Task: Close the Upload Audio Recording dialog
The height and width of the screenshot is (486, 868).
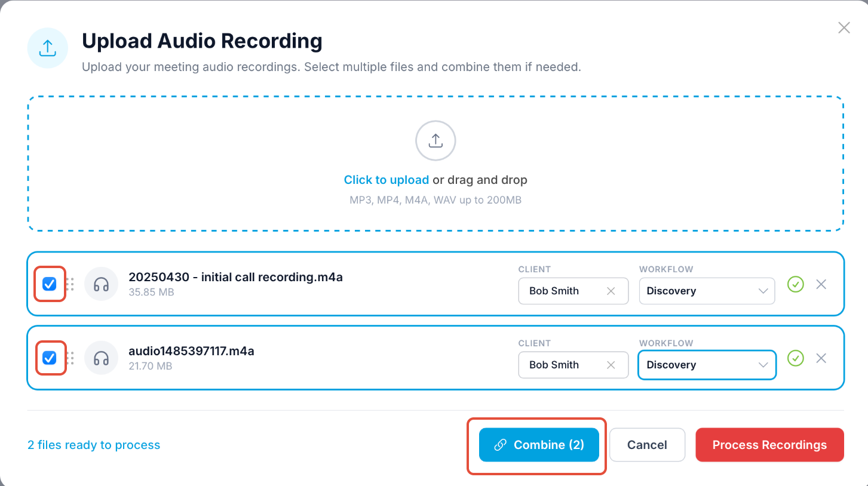Action: (x=844, y=28)
